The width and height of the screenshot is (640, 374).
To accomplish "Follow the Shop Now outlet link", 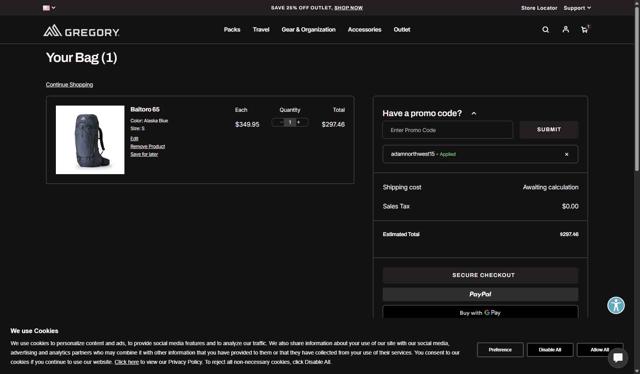I will (x=348, y=8).
